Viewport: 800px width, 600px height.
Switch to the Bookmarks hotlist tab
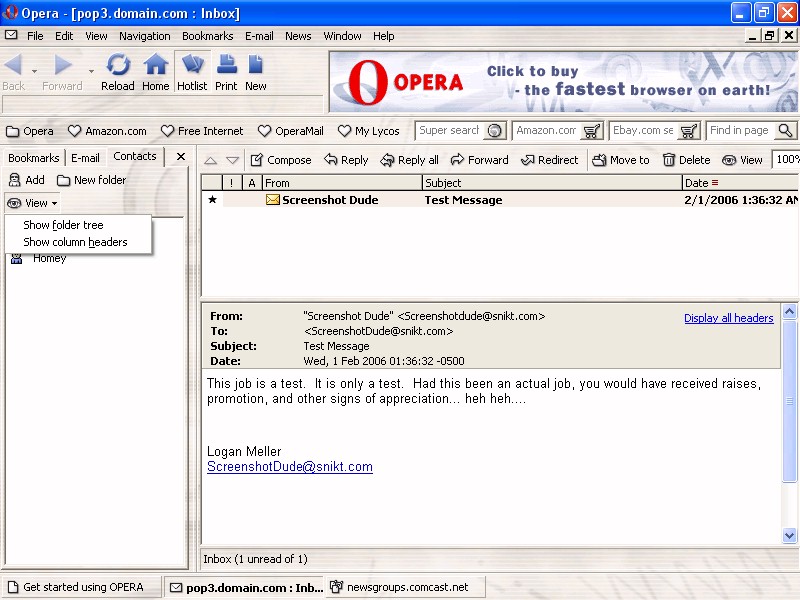click(x=34, y=158)
